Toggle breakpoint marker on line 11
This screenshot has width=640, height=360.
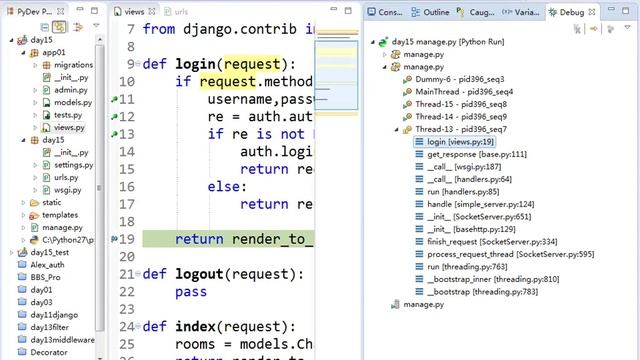(x=114, y=99)
